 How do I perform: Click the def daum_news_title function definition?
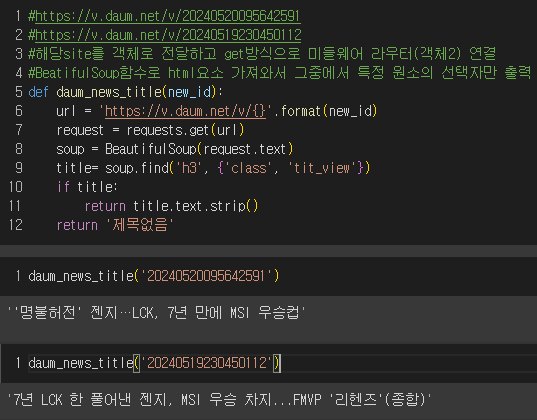point(125,92)
